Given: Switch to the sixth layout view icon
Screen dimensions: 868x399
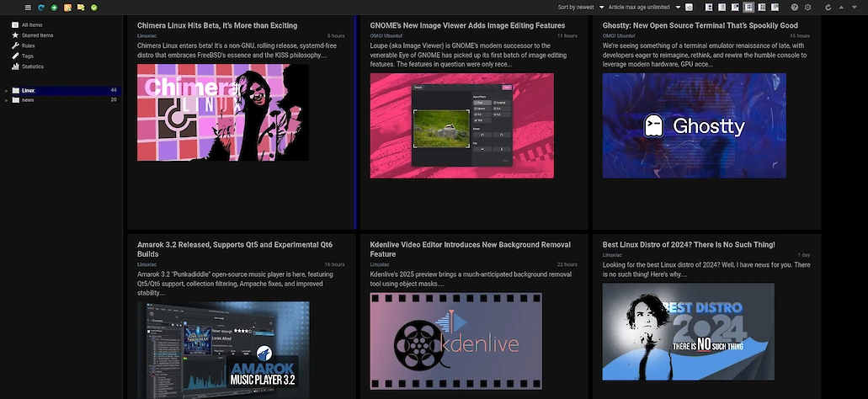Looking at the screenshot, I should 775,8.
